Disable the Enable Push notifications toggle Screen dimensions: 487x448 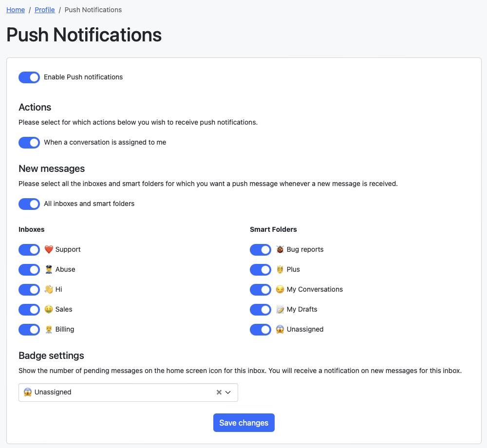tap(29, 77)
